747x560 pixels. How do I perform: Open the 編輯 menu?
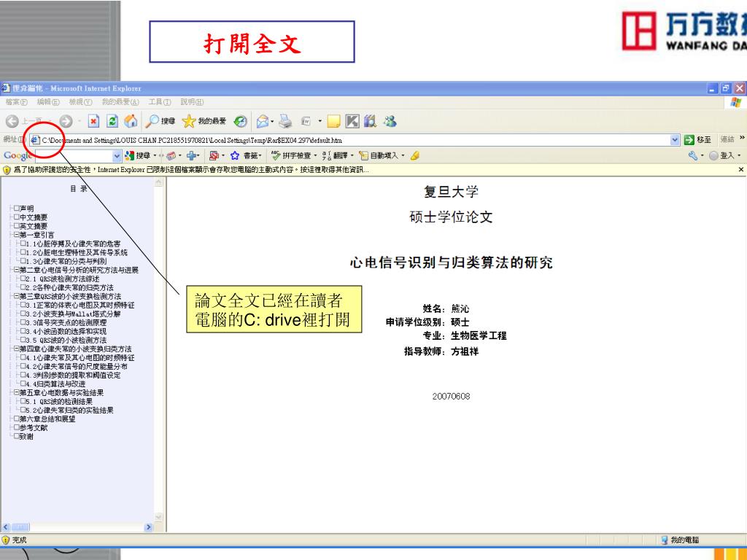(x=48, y=102)
